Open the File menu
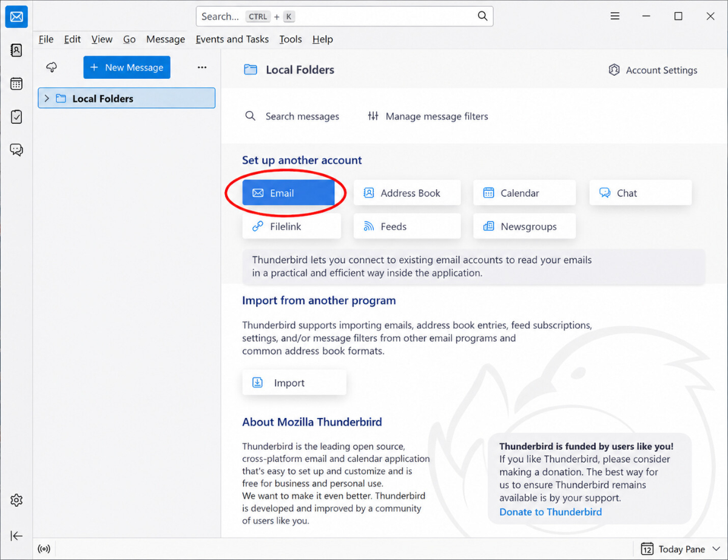This screenshot has width=728, height=560. [x=46, y=39]
